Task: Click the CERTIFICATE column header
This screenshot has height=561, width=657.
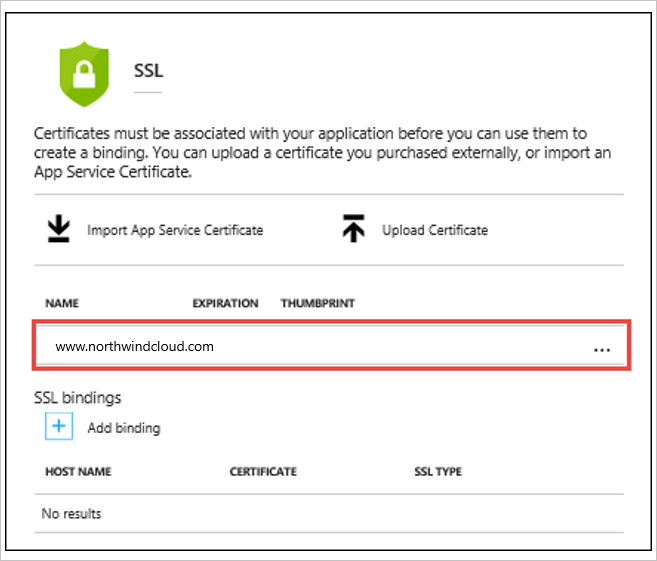Action: (x=263, y=472)
